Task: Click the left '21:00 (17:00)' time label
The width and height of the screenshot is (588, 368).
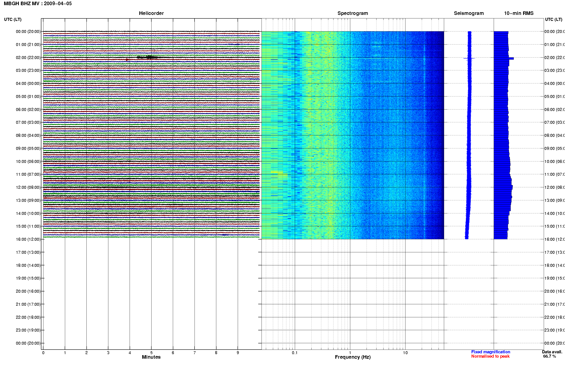Action: 28,304
